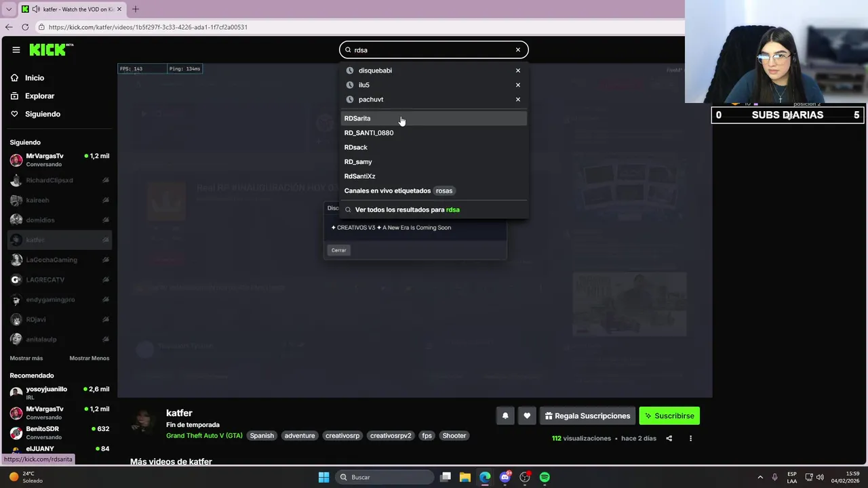
Task: Open RichardClipsxd followed channel
Action: pyautogui.click(x=60, y=180)
